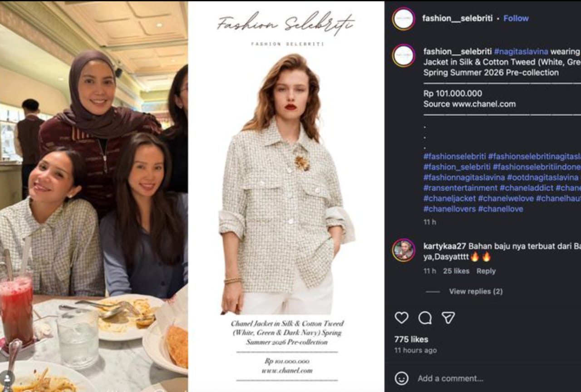Click the #fashionselebriti hashtag link
The width and height of the screenshot is (581, 392).
point(454,157)
